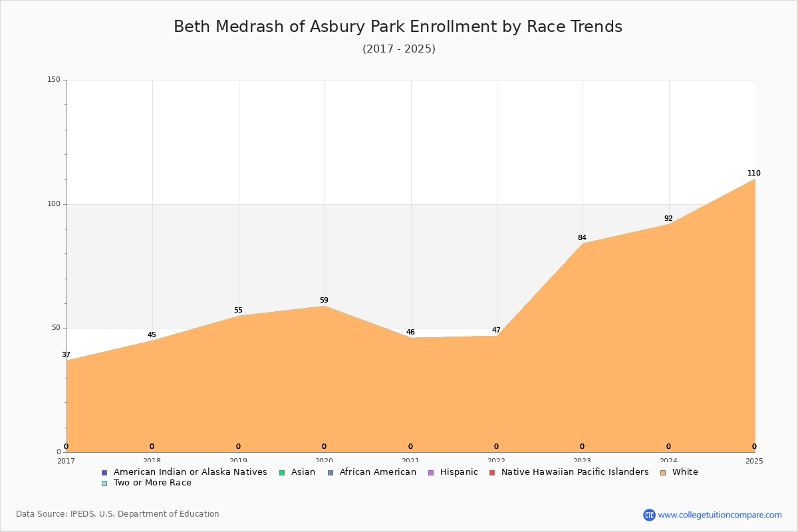The width and height of the screenshot is (798, 532).
Task: Click the orange White series color swatch
Action: [663, 473]
